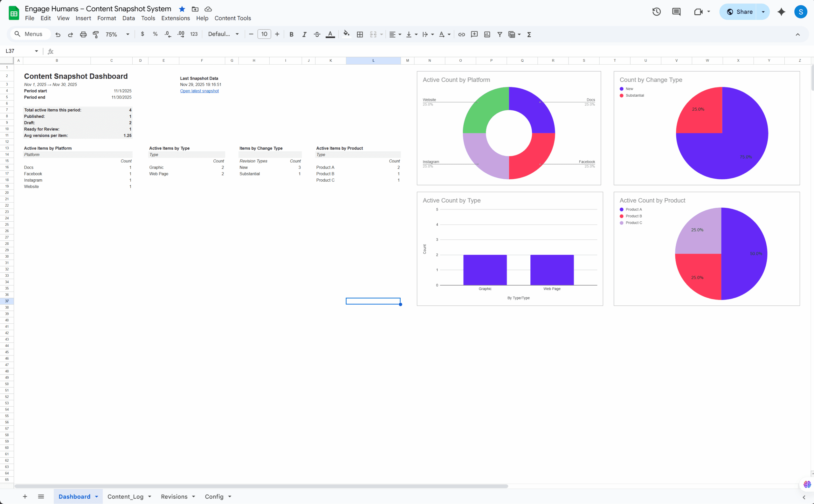Click the functions sigma icon
The height and width of the screenshot is (504, 814).
(x=529, y=34)
